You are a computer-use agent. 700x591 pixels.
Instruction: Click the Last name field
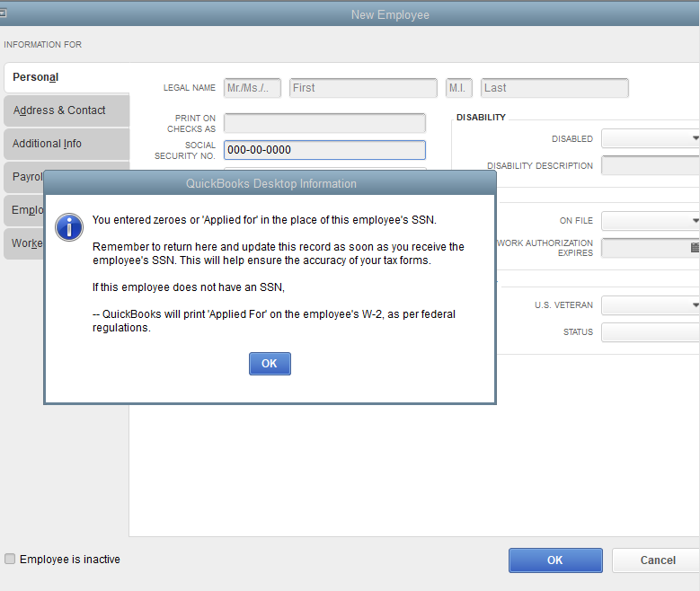click(554, 88)
